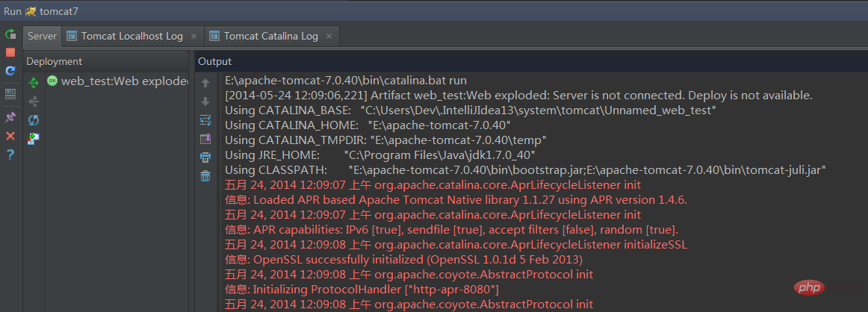868x312 pixels.
Task: Click the Initializing ProtocolHandler http-apr-8080 line
Action: click(x=362, y=290)
